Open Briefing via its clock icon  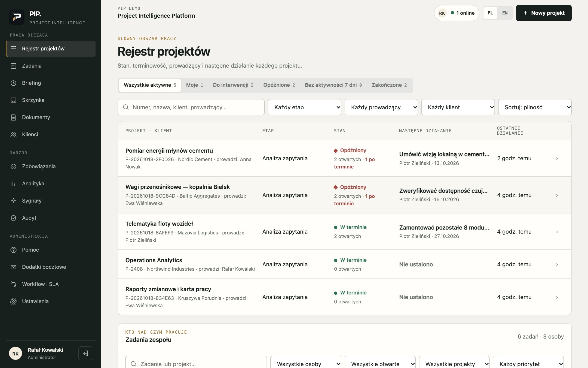pyautogui.click(x=13, y=83)
